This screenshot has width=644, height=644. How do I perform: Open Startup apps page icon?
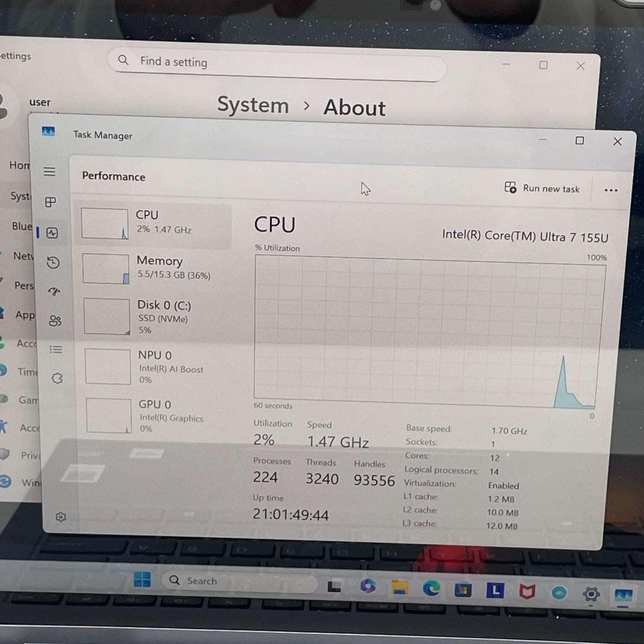[54, 292]
